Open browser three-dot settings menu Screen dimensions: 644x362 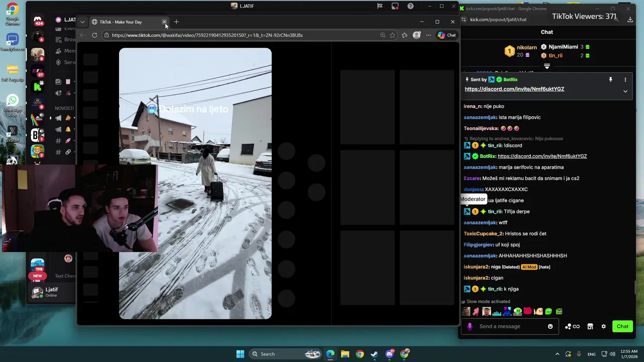[x=429, y=35]
